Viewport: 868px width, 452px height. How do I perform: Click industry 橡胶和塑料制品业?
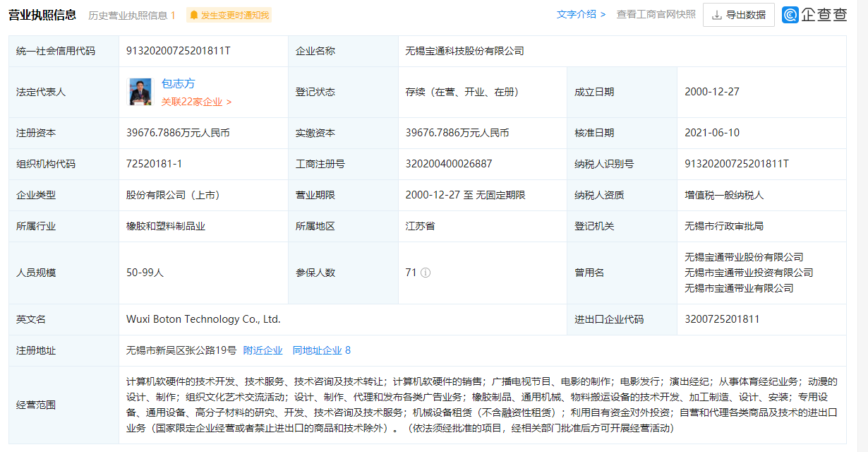165,226
